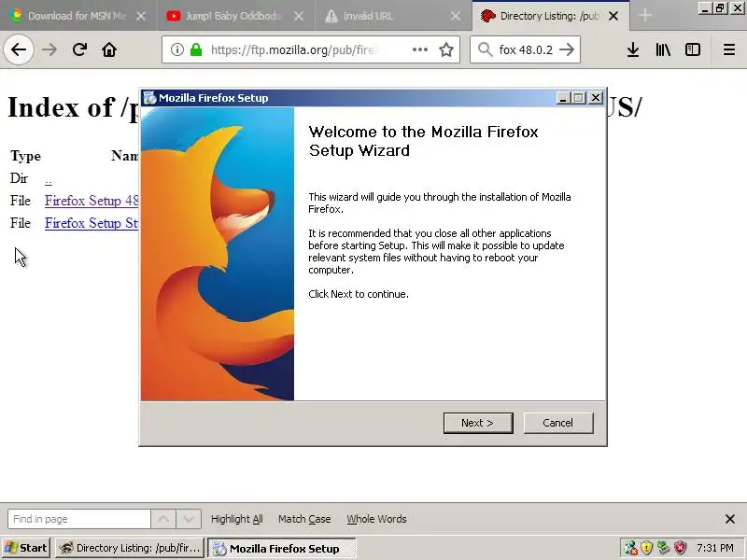Image resolution: width=747 pixels, height=560 pixels.
Task: Click Next in Firefox Setup wizard
Action: (478, 423)
